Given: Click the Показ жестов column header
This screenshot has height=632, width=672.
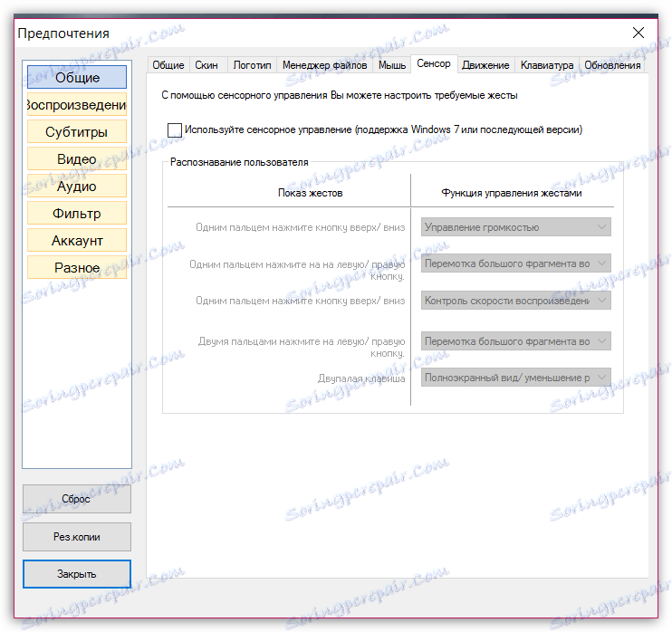Looking at the screenshot, I should (311, 193).
